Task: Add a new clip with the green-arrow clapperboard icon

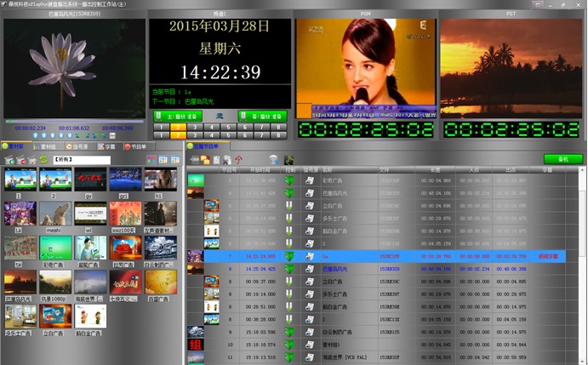Action: coord(9,160)
